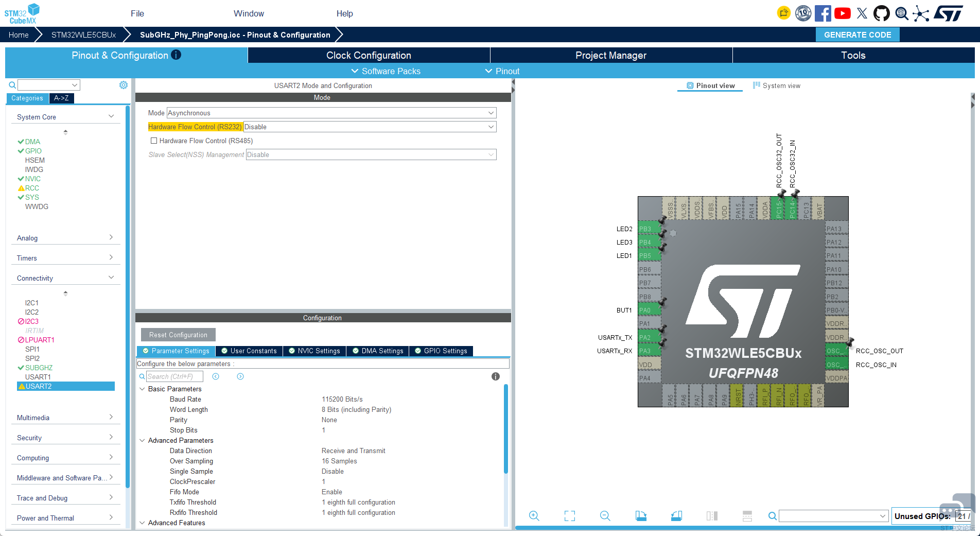The height and width of the screenshot is (536, 980).
Task: Open Hardware Flow Control (RS232) dropdown
Action: pyautogui.click(x=370, y=127)
